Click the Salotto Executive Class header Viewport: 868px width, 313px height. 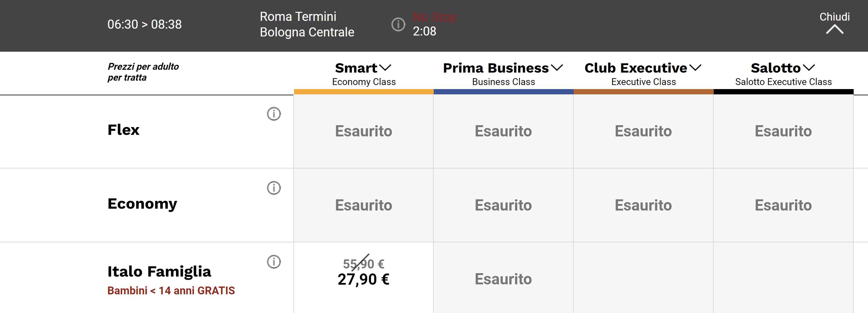(783, 74)
